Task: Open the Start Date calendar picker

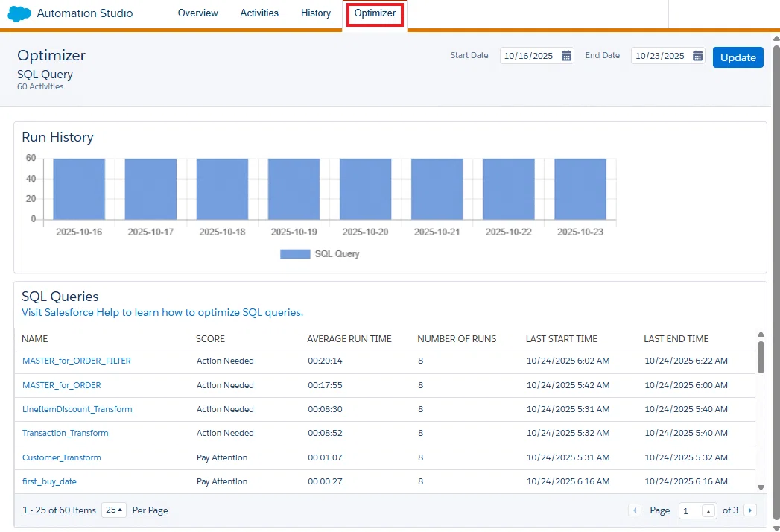Action: (566, 56)
